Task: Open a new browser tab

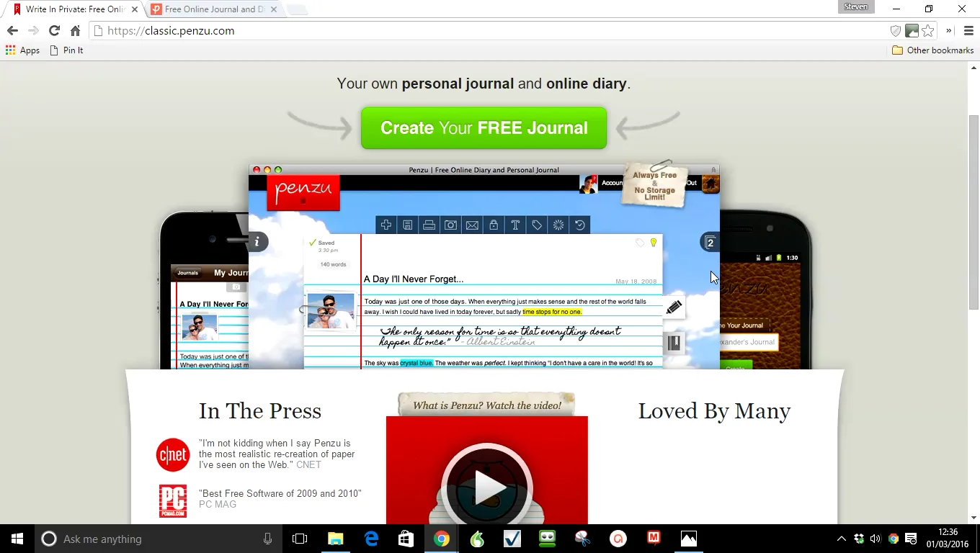Action: [x=296, y=9]
